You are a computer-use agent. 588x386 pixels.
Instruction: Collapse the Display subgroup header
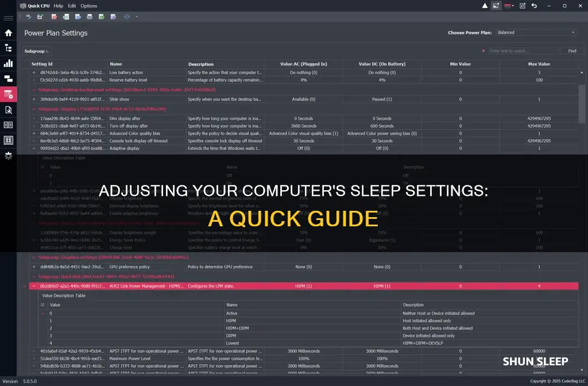34,109
